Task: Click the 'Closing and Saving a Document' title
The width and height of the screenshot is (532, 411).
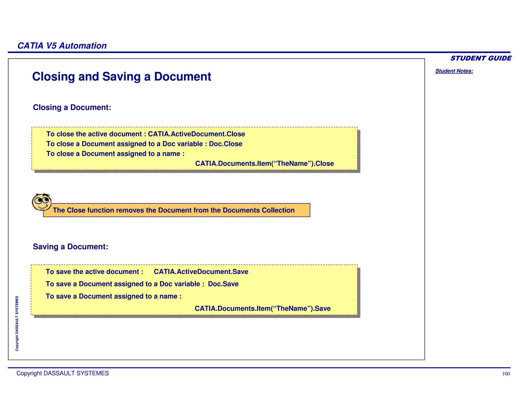Action: pyautogui.click(x=122, y=77)
